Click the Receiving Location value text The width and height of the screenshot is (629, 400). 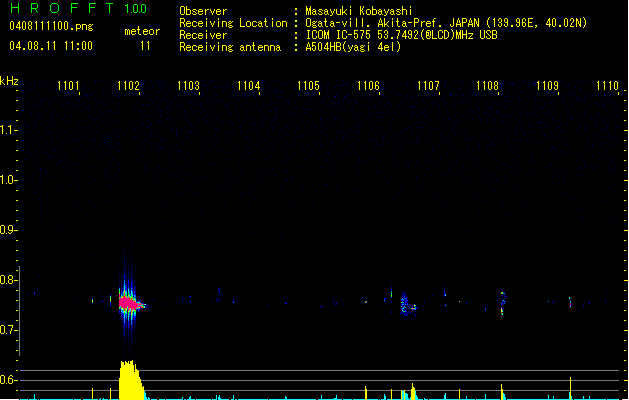click(446, 23)
